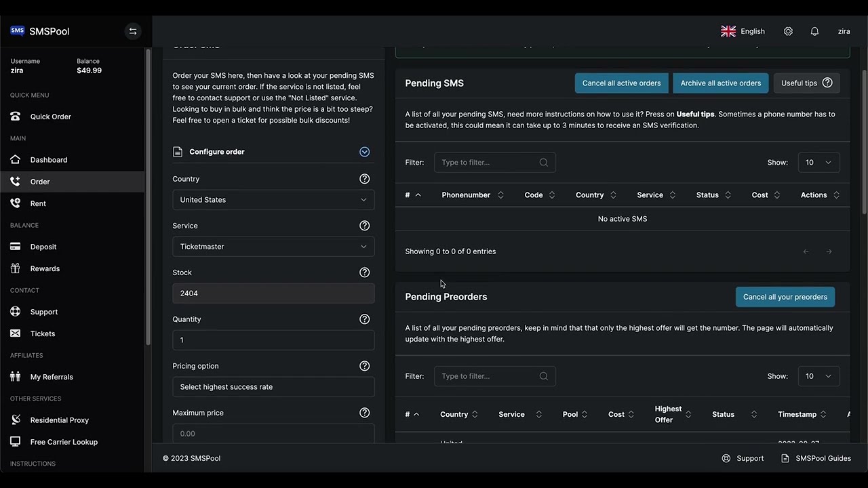
Task: Click search icon in Pending Preorders filter
Action: (544, 376)
